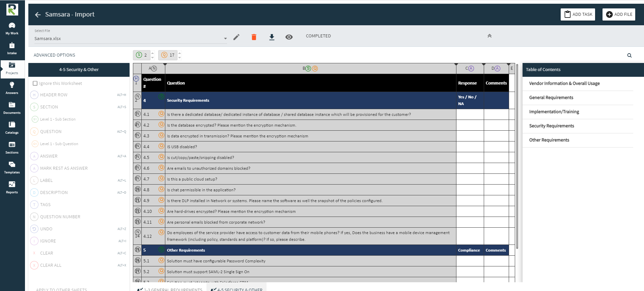Delete the file using the orange trash icon
Image resolution: width=644 pixels, height=291 pixels.
(254, 37)
